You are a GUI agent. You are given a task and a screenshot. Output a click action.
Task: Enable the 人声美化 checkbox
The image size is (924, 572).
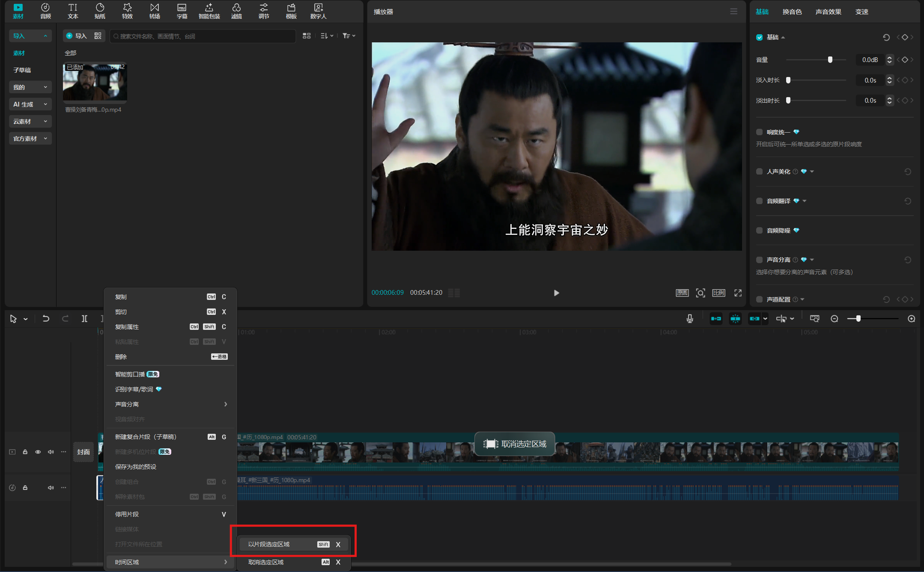point(759,172)
